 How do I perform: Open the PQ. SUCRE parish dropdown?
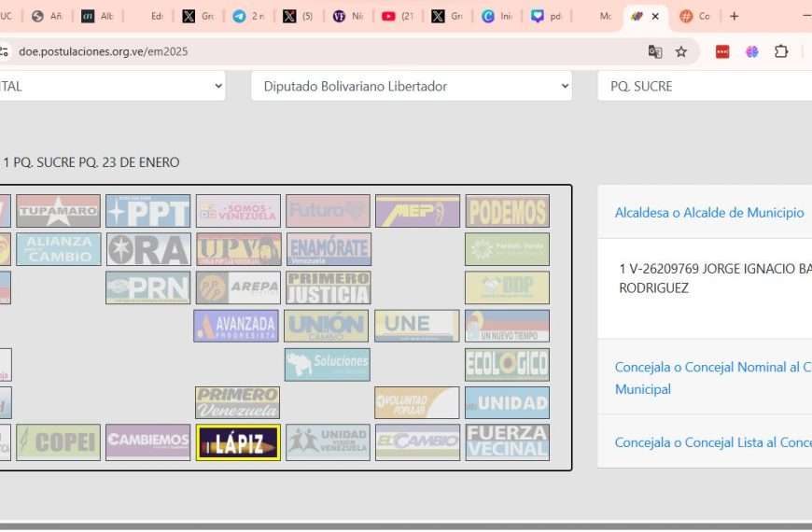[x=705, y=86]
